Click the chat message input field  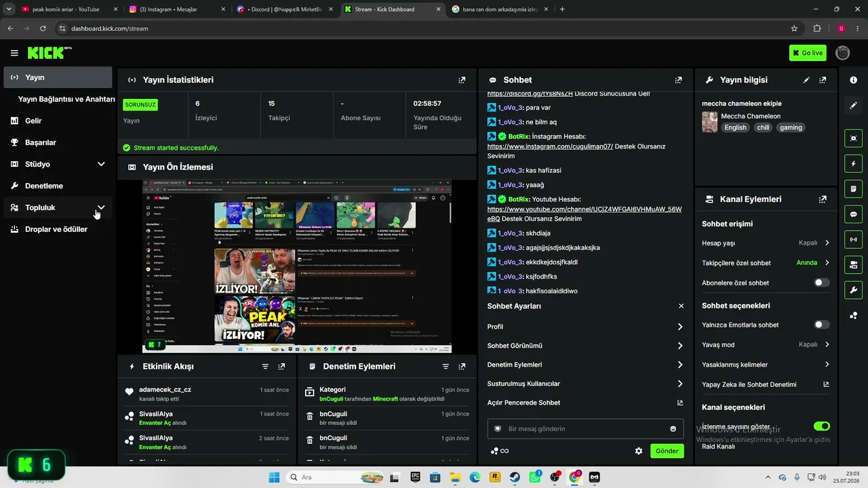pyautogui.click(x=585, y=429)
